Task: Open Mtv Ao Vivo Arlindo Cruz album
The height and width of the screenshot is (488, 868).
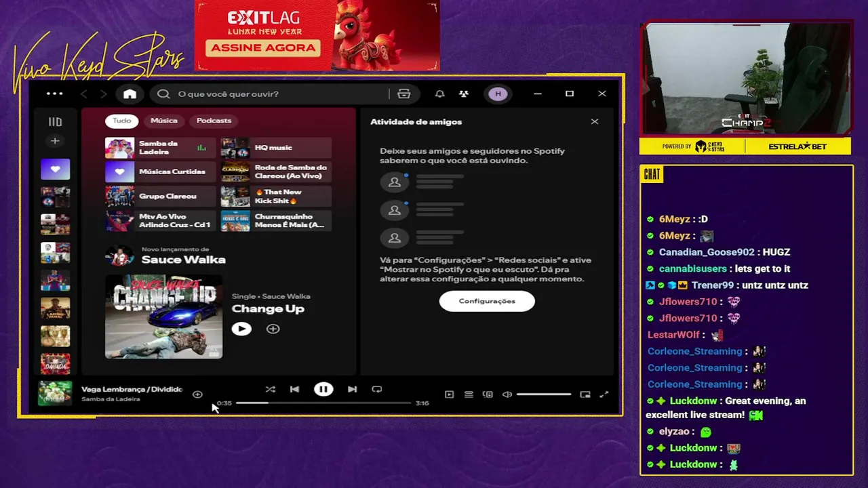Action: point(160,221)
